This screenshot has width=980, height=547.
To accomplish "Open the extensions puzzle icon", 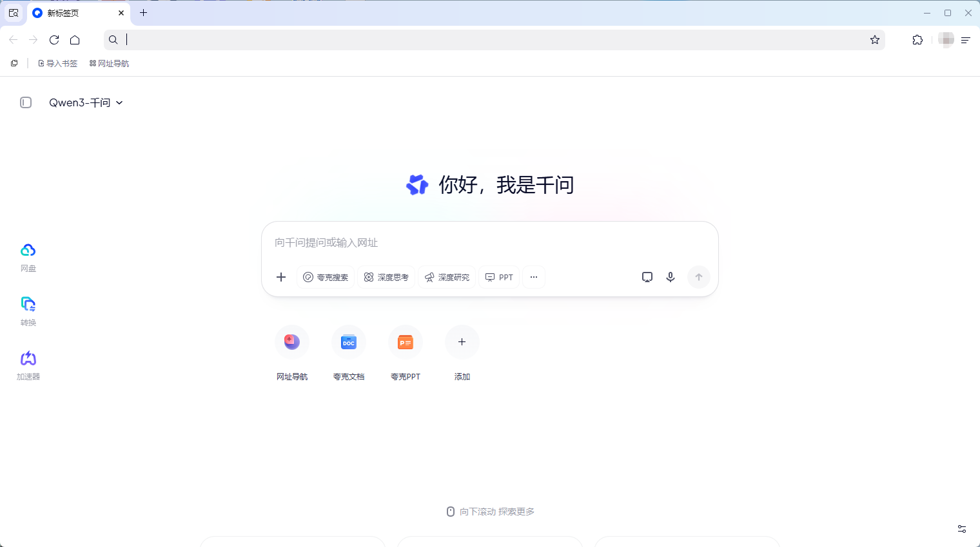I will coord(917,40).
